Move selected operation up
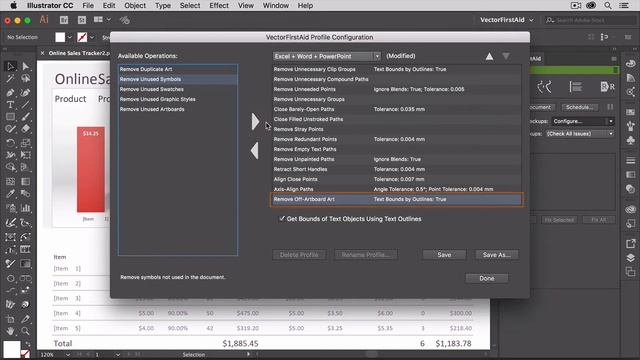Screen dimensions: 640x360 [489, 56]
